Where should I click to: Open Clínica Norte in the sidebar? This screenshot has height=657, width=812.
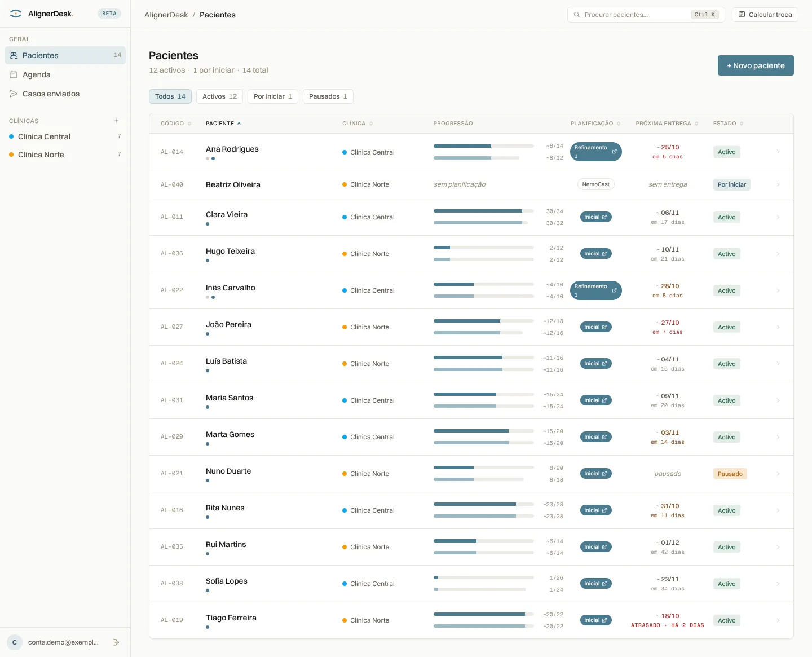click(65, 155)
